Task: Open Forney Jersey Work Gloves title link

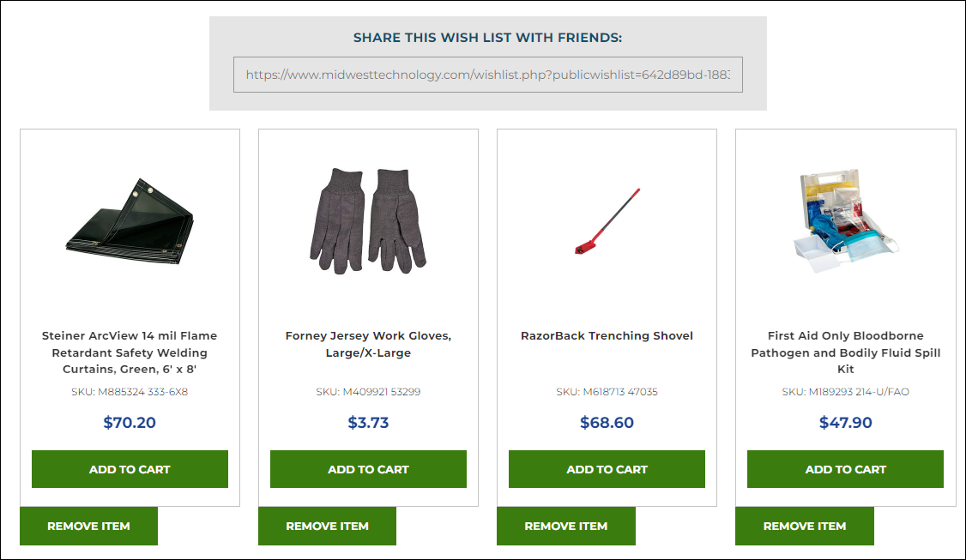Action: click(368, 344)
